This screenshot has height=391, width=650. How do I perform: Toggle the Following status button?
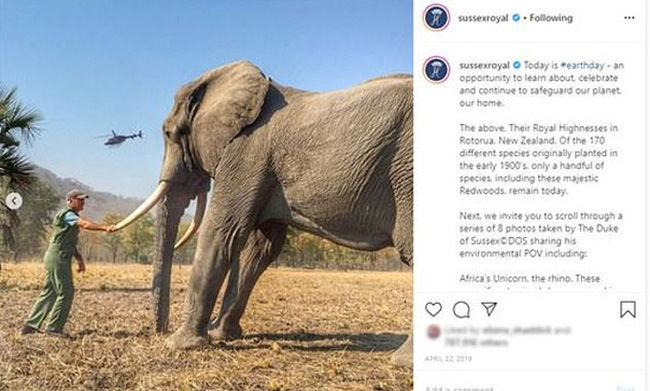click(551, 18)
